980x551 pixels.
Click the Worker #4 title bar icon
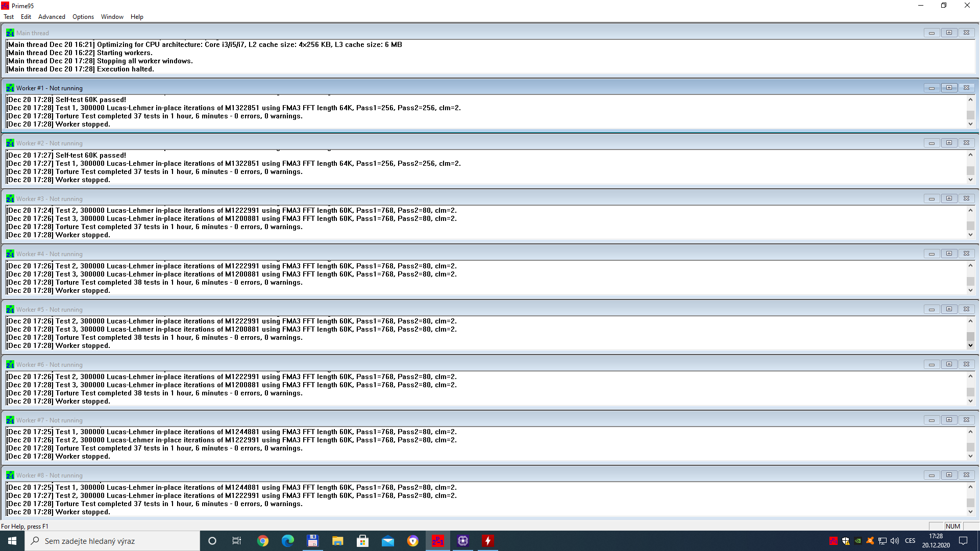[x=10, y=254]
